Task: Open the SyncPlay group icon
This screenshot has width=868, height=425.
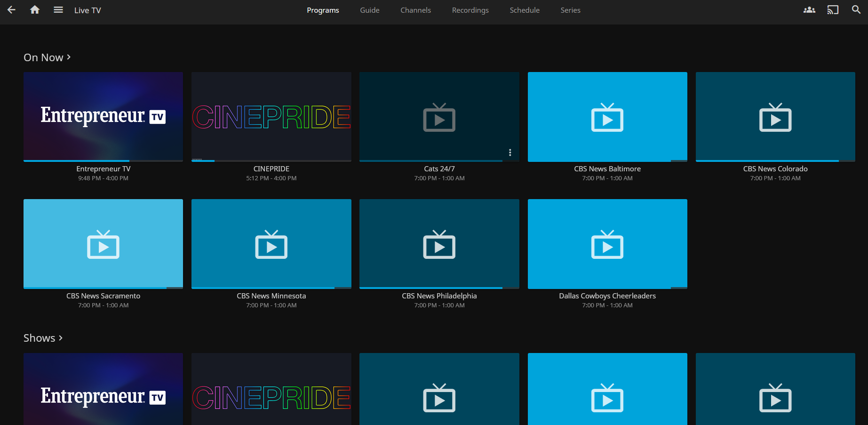Action: (809, 10)
